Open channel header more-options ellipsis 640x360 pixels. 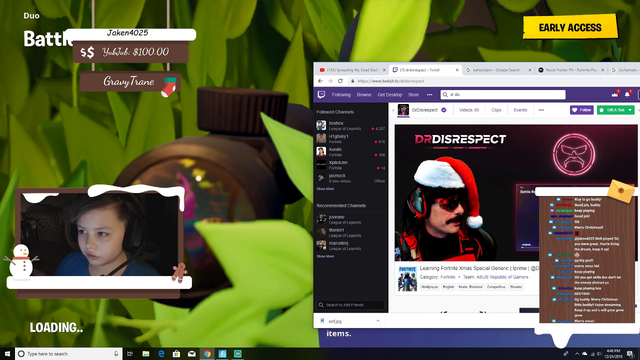pos(541,110)
